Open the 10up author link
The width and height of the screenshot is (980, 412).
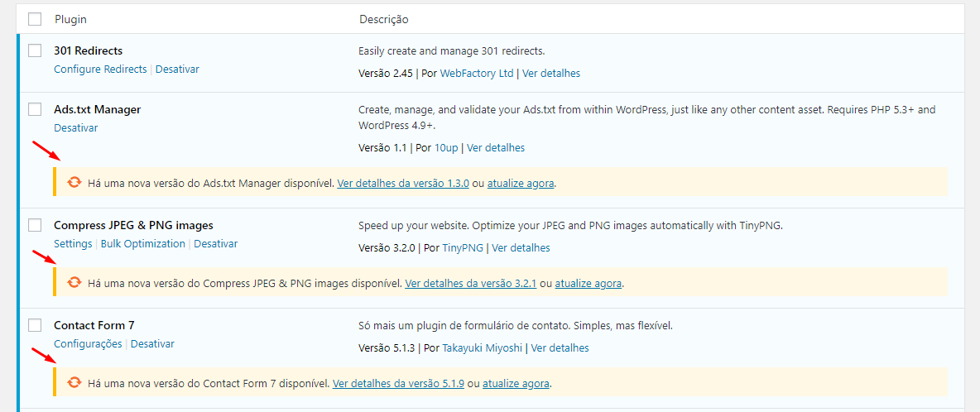[446, 148]
